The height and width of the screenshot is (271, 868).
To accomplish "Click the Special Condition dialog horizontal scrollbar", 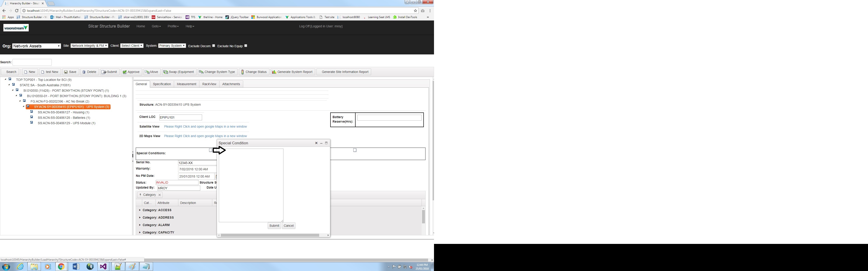I will 270,235.
